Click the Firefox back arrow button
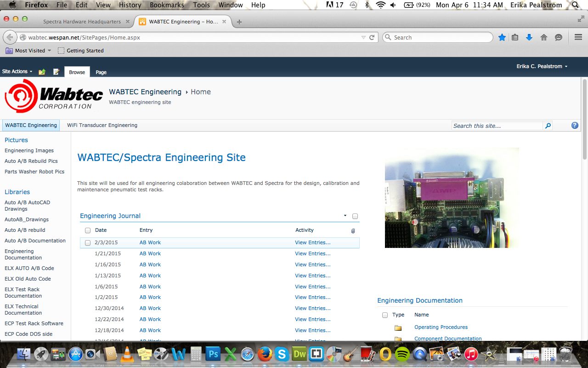 pyautogui.click(x=10, y=38)
